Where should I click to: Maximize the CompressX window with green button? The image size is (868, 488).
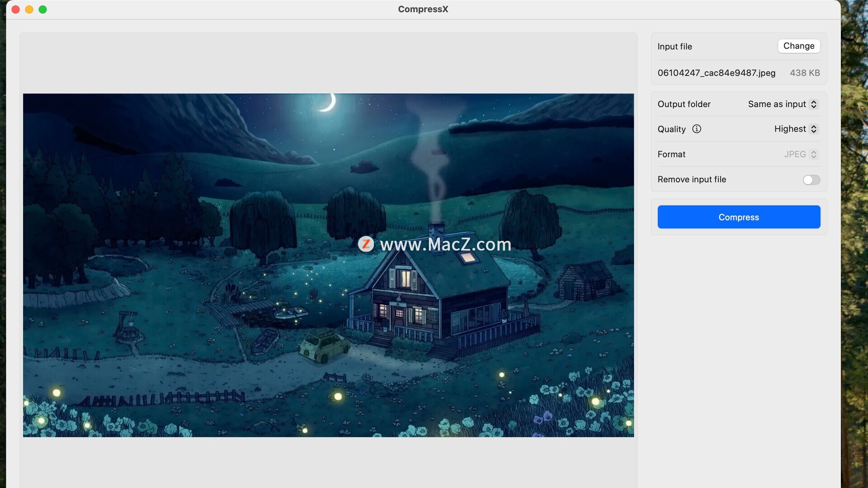(42, 9)
